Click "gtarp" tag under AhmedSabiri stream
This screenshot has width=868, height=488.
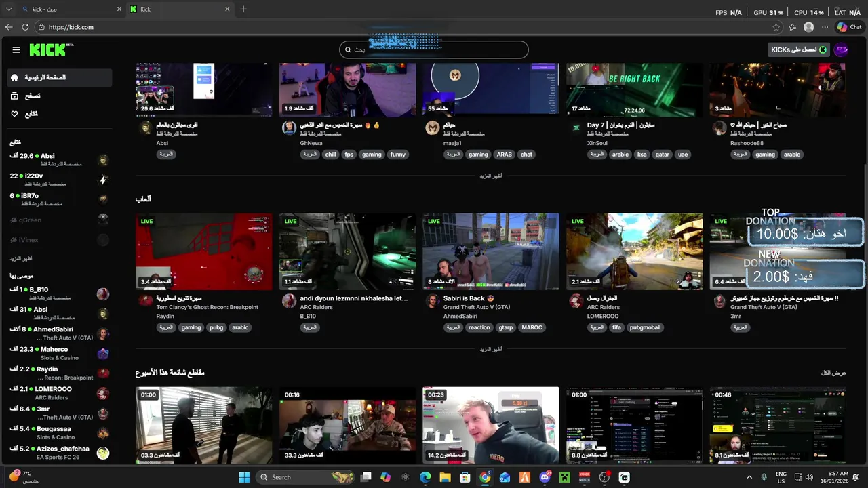click(506, 327)
